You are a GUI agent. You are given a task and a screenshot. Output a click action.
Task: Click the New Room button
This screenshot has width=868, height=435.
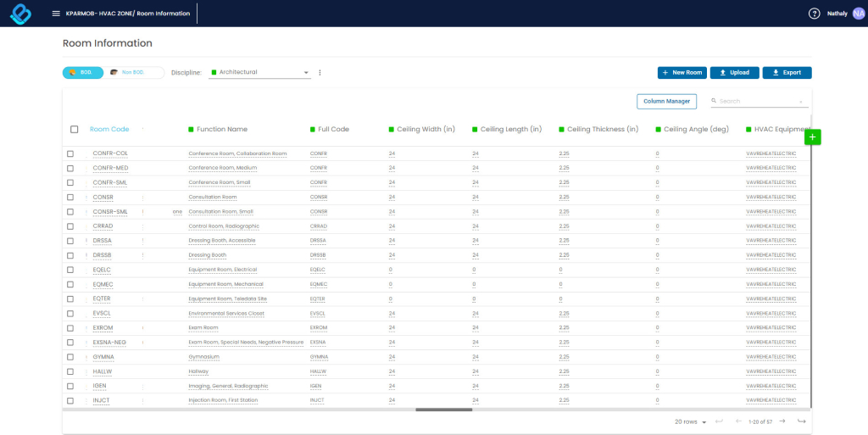click(682, 73)
